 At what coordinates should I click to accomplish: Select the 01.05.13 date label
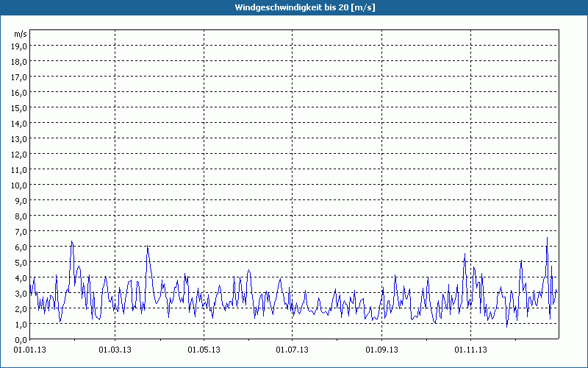tap(204, 350)
